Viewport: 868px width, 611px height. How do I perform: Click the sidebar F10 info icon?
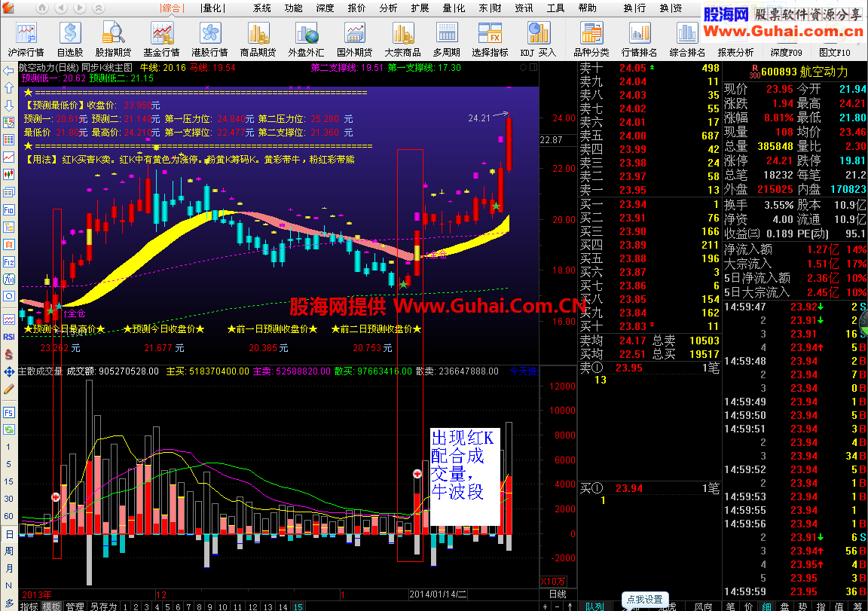click(9, 209)
